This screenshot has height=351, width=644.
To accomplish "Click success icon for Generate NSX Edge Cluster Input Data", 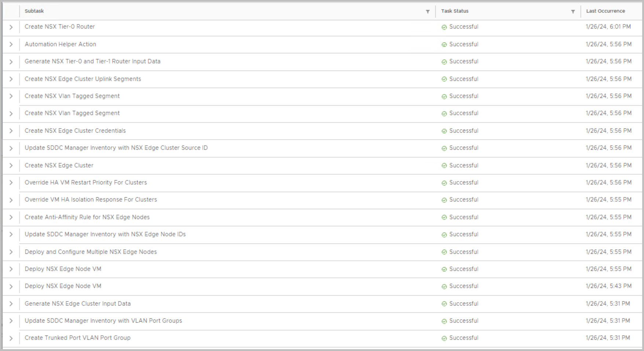I will [x=444, y=304].
